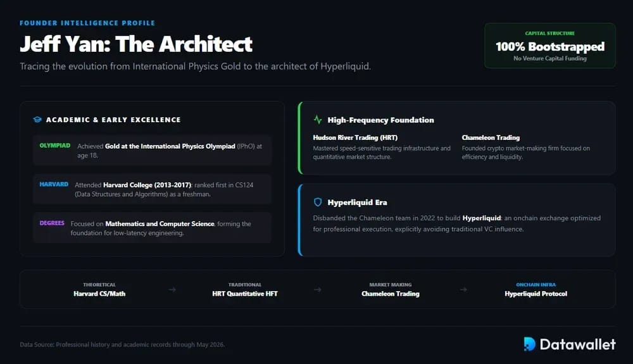Open the 100% Bootstrapped capital structure card
The height and width of the screenshot is (364, 633).
[x=550, y=46]
